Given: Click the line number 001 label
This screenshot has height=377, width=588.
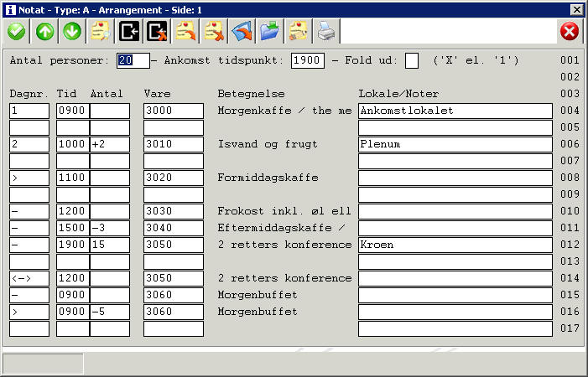Looking at the screenshot, I should [570, 60].
